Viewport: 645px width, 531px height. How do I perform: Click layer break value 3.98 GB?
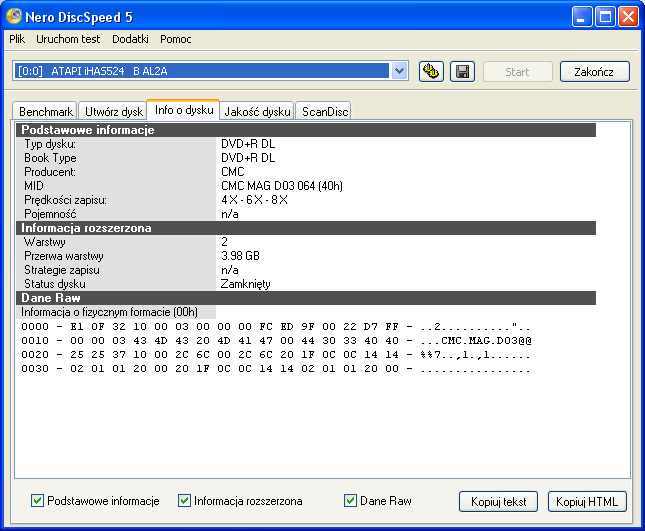[x=240, y=256]
